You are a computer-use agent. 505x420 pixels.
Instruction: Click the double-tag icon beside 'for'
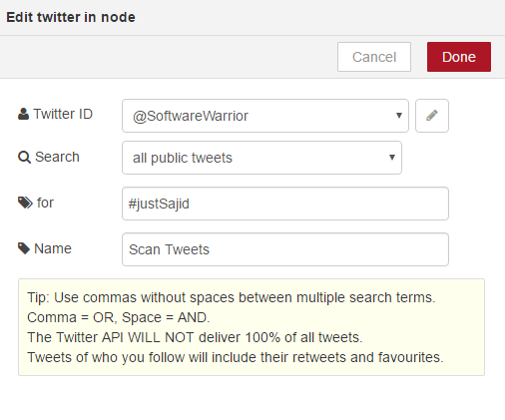tap(25, 203)
